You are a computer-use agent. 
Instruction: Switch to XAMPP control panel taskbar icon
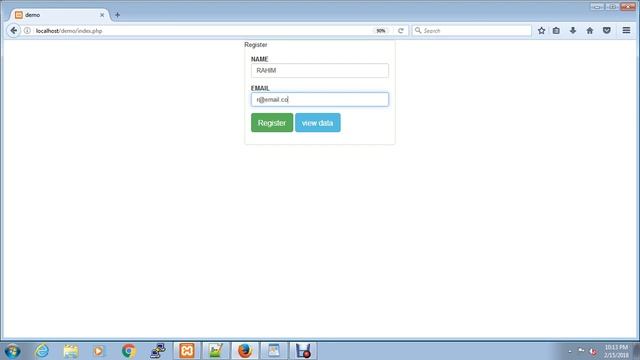187,351
